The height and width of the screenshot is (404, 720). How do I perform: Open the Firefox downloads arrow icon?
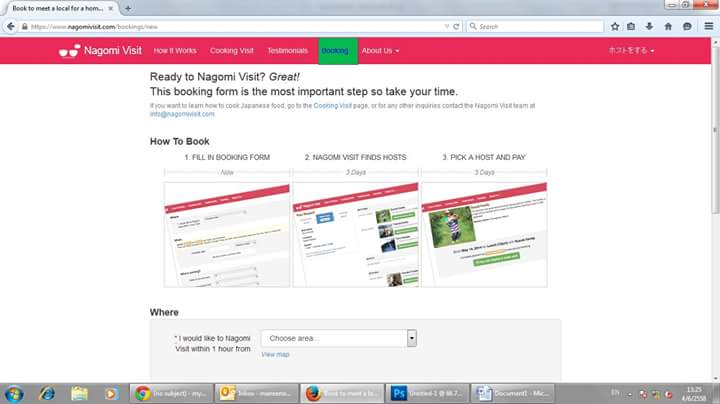click(649, 27)
